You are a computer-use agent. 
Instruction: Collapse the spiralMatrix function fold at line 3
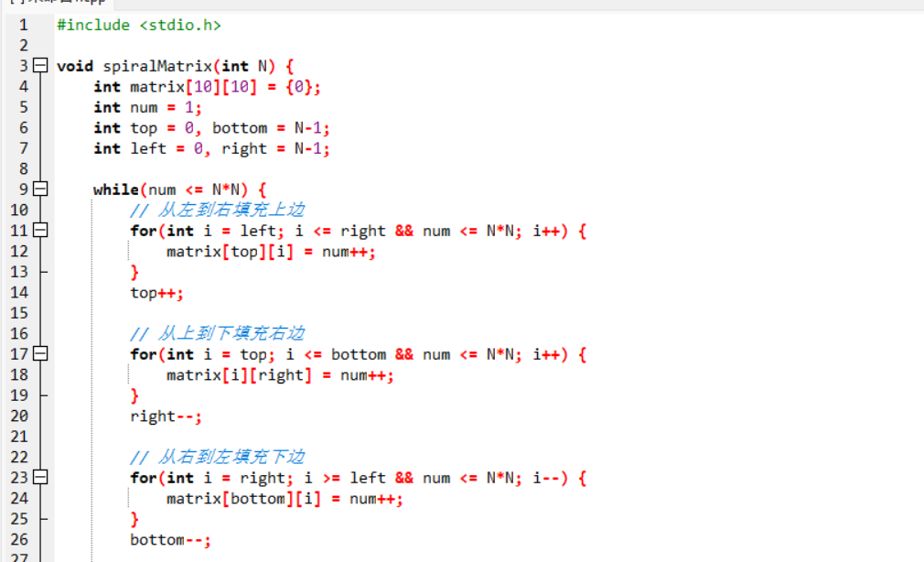(x=40, y=66)
